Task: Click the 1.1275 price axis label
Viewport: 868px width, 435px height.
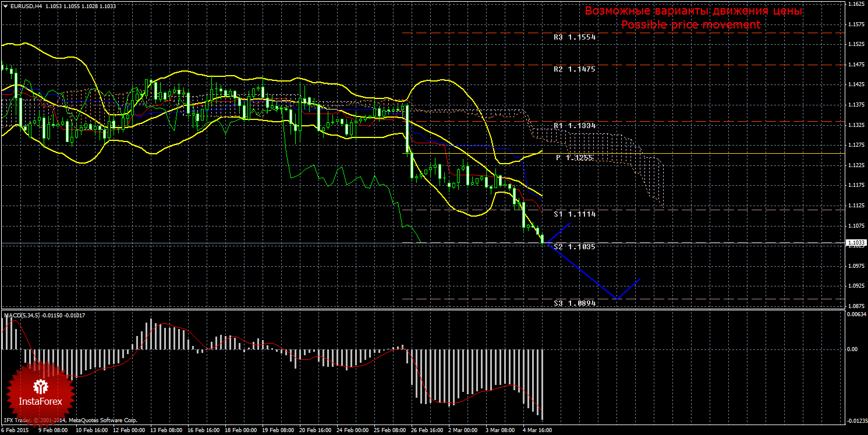Action: point(856,145)
